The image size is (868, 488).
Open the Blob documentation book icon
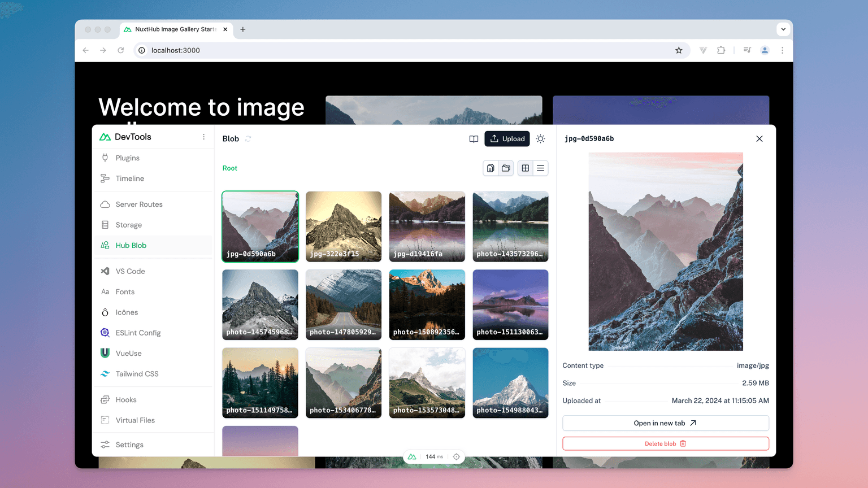pyautogui.click(x=474, y=139)
